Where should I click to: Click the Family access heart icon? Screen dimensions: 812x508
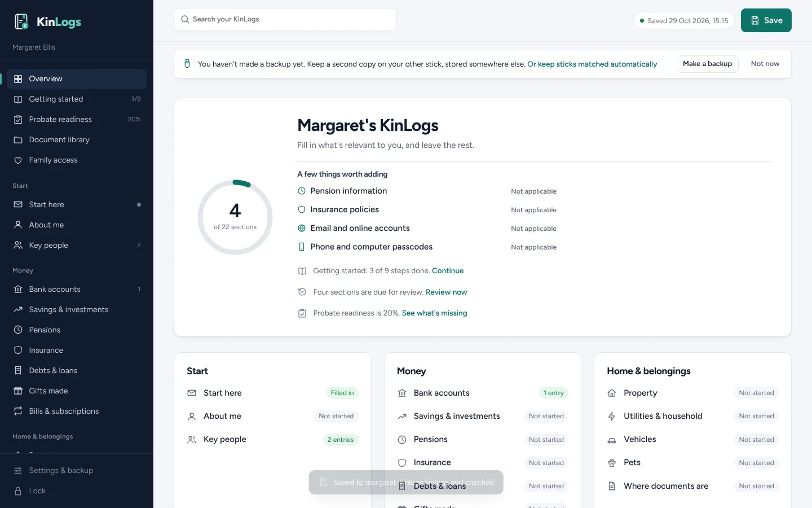(18, 160)
